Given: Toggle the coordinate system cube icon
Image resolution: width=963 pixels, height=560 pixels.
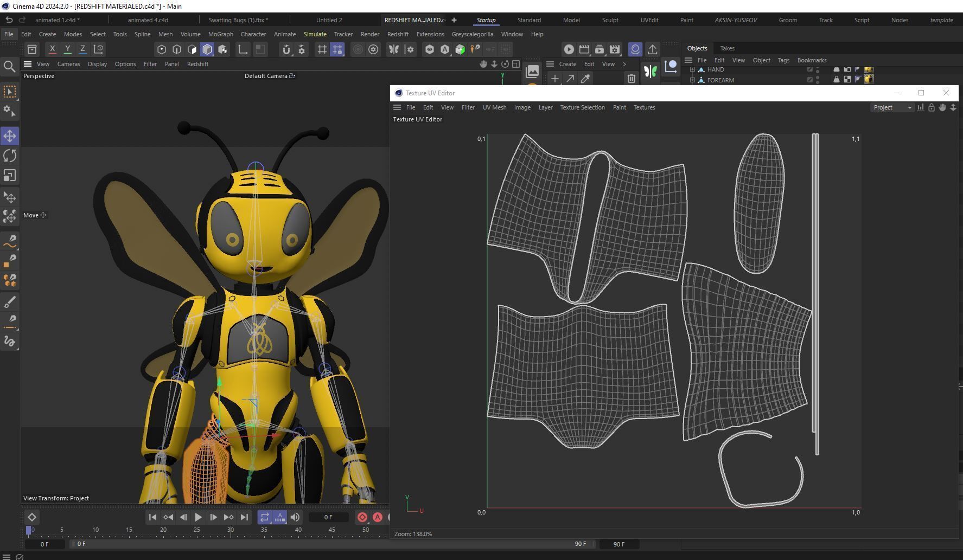Looking at the screenshot, I should coord(99,49).
